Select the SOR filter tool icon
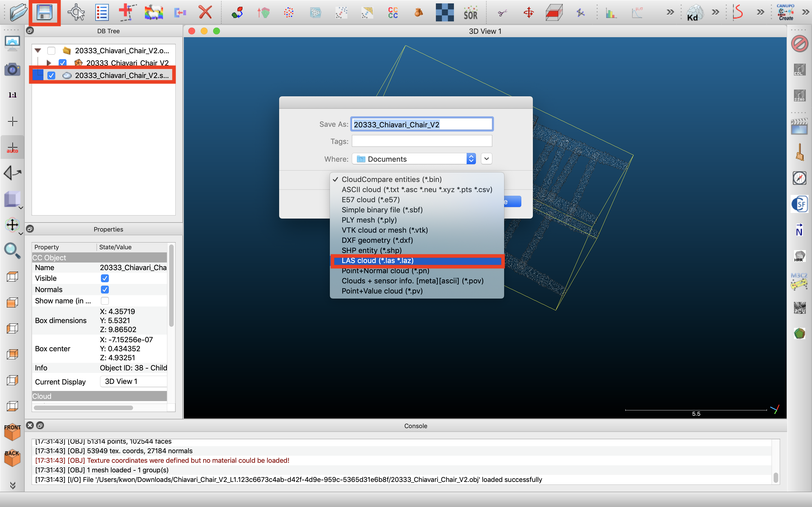This screenshot has width=812, height=507. click(x=470, y=13)
